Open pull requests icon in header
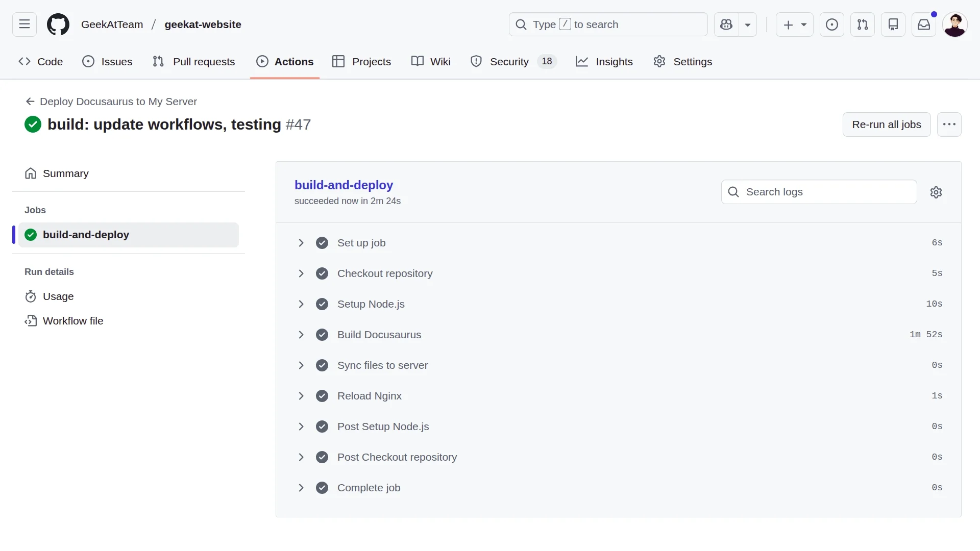Image resolution: width=980 pixels, height=551 pixels. tap(863, 24)
